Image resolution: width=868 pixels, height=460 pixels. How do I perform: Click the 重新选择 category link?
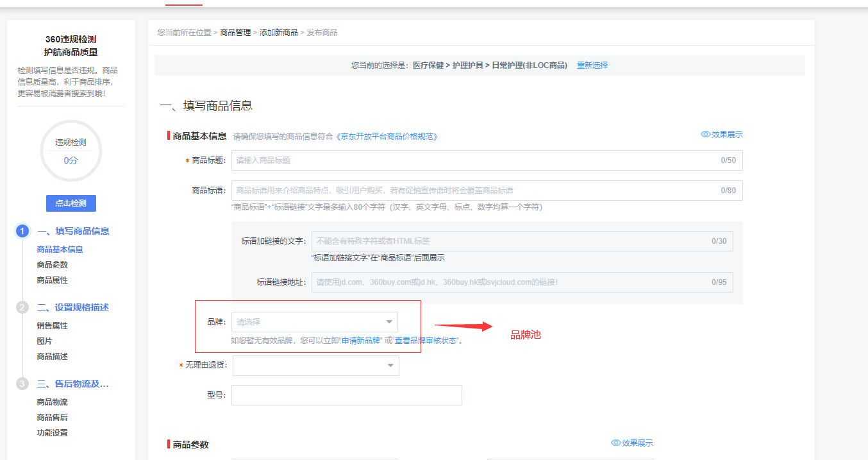tap(592, 65)
